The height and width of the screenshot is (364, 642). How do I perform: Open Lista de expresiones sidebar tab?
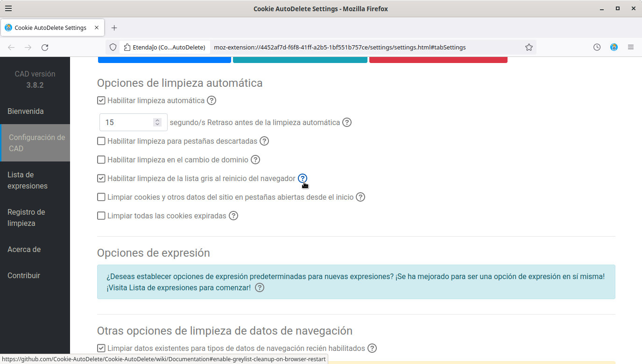[x=28, y=180]
